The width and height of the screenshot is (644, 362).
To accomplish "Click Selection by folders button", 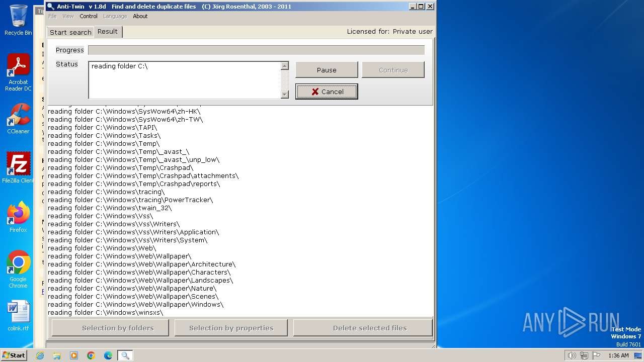I will click(110, 328).
